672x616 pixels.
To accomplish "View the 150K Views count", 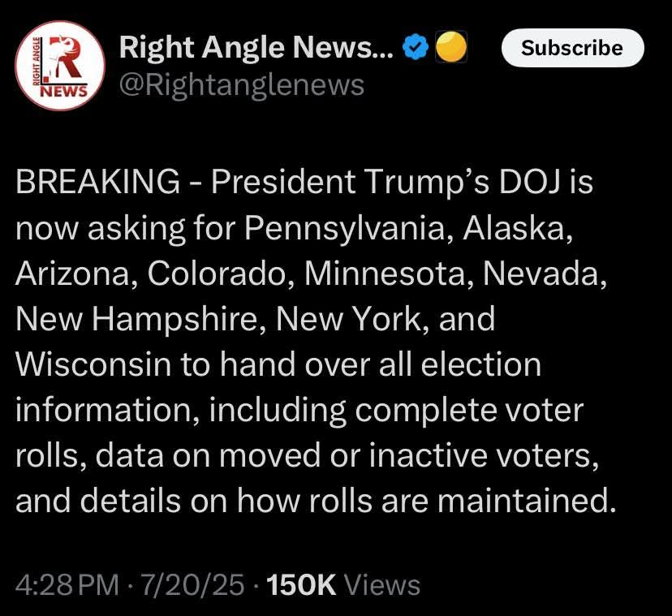I will point(343,584).
